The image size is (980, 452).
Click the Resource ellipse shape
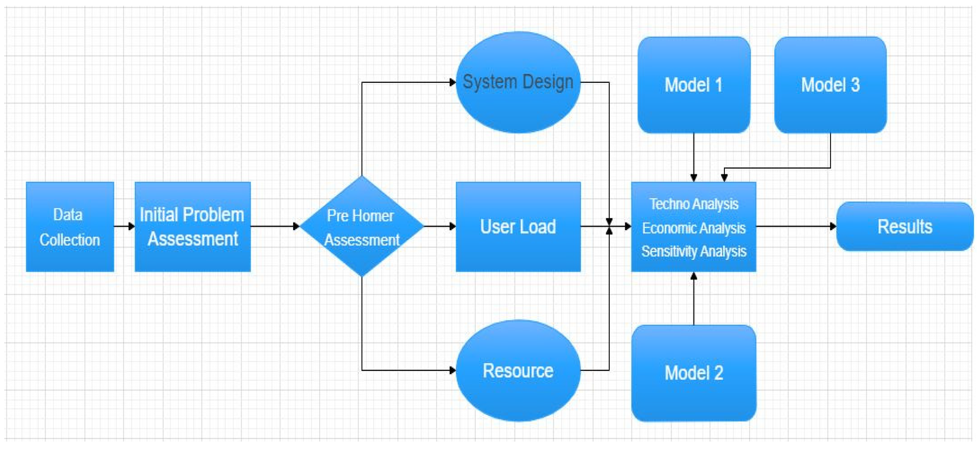coord(518,371)
